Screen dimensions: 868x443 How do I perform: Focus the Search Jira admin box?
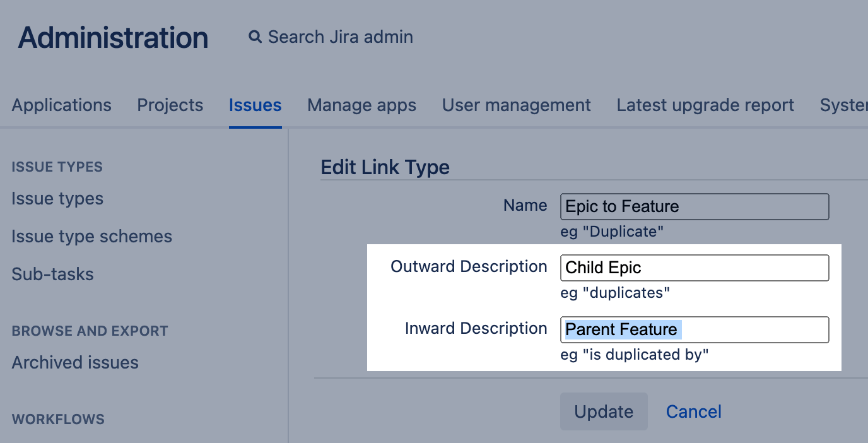click(340, 37)
